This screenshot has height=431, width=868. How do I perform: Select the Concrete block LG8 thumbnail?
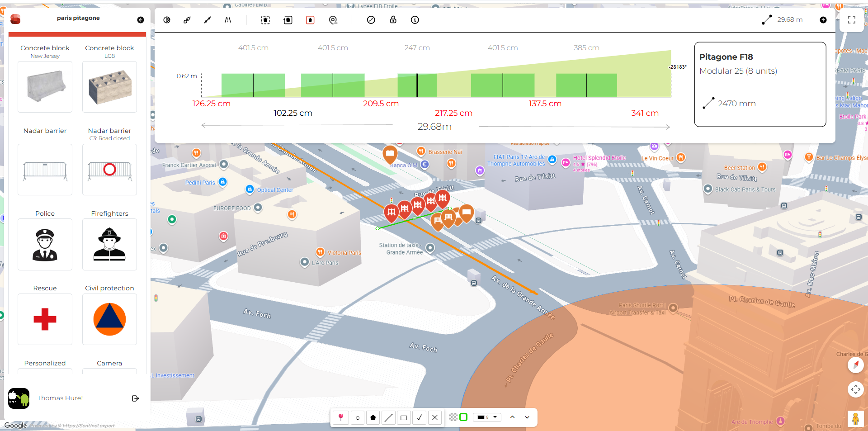click(109, 87)
